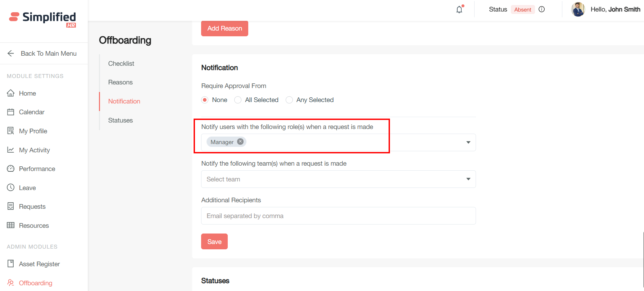Choose the Any Selected radio option
Image resolution: width=644 pixels, height=291 pixels.
pyautogui.click(x=289, y=100)
